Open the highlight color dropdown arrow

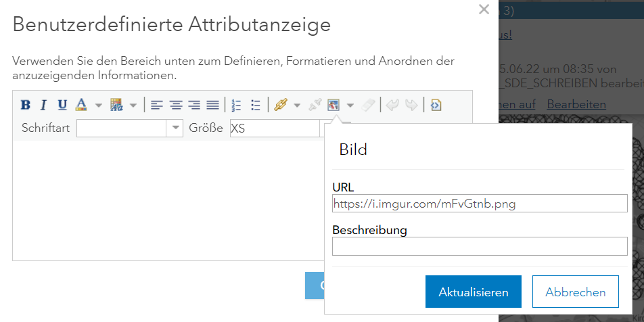tap(133, 105)
